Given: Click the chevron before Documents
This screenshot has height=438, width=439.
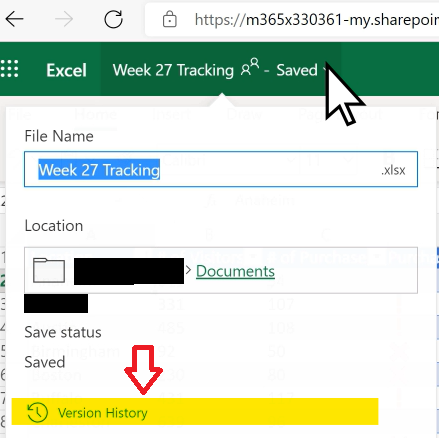Looking at the screenshot, I should [x=188, y=270].
